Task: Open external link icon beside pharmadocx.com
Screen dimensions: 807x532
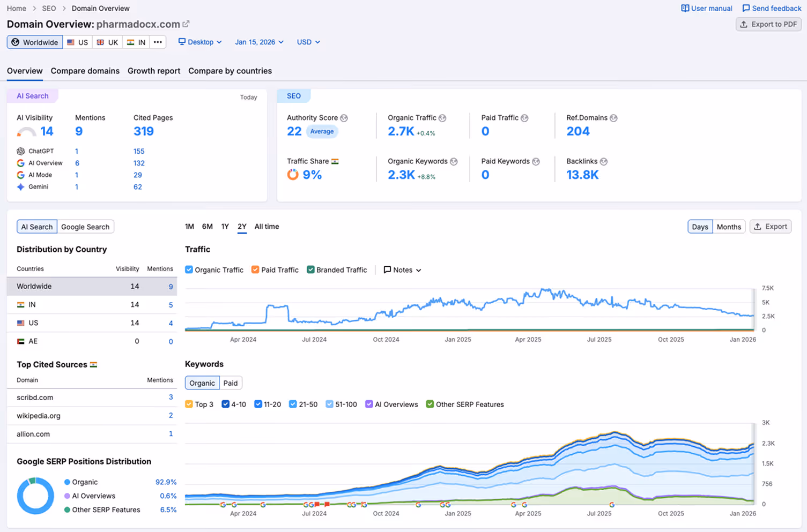Action: click(186, 24)
